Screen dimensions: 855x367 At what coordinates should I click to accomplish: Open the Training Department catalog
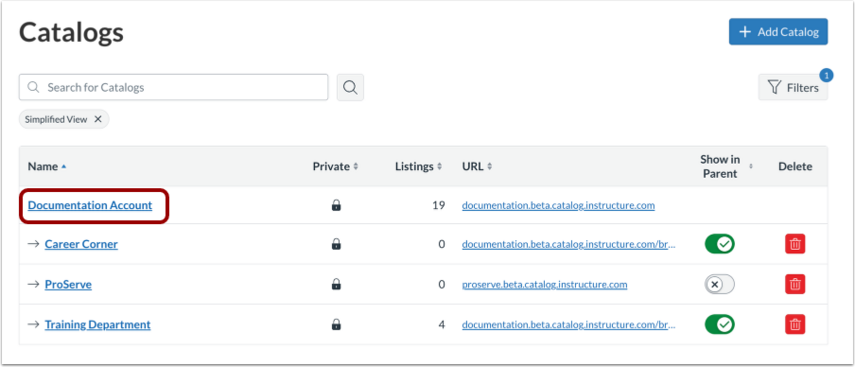click(x=98, y=324)
